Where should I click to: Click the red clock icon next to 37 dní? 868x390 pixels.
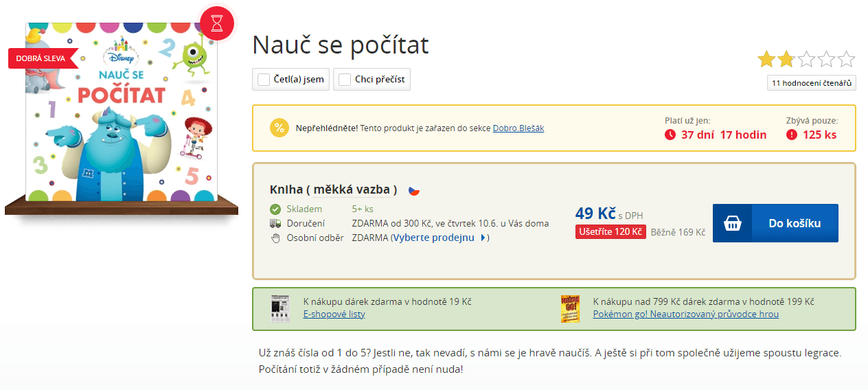(x=670, y=135)
